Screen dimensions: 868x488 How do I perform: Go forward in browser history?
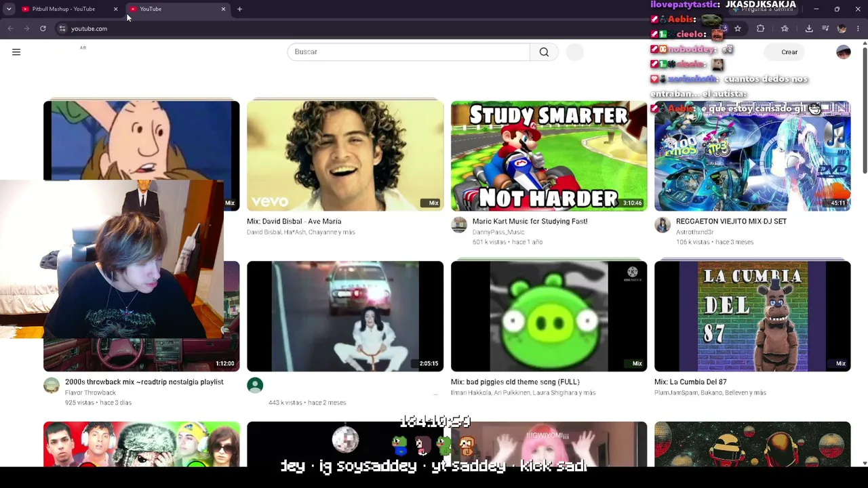(26, 28)
